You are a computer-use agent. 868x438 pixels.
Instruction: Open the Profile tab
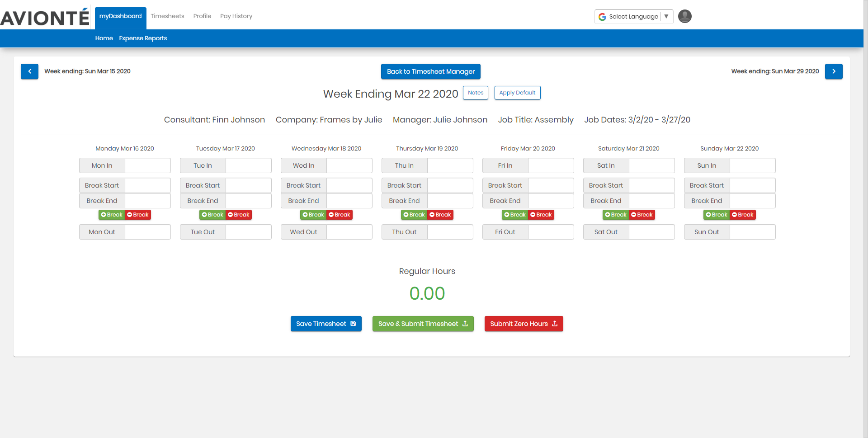click(x=202, y=16)
